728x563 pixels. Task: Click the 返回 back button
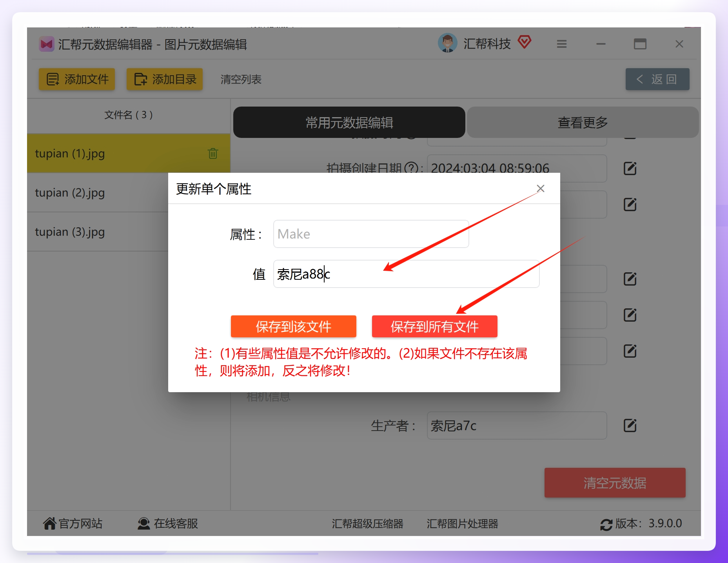[657, 79]
